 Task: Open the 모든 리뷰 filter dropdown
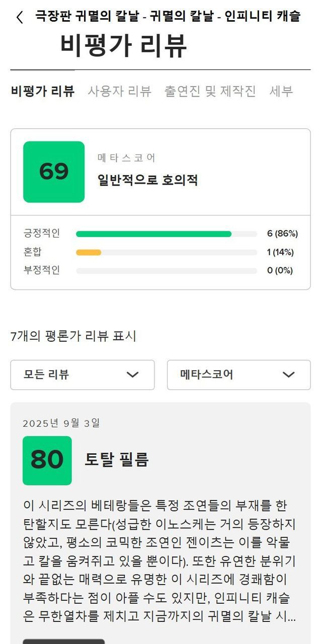(x=82, y=375)
